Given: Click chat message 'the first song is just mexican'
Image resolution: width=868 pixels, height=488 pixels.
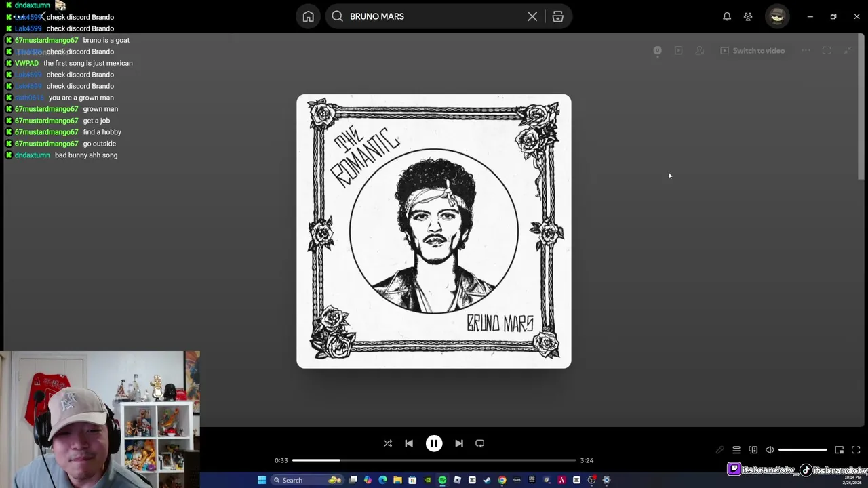Looking at the screenshot, I should pyautogui.click(x=88, y=63).
